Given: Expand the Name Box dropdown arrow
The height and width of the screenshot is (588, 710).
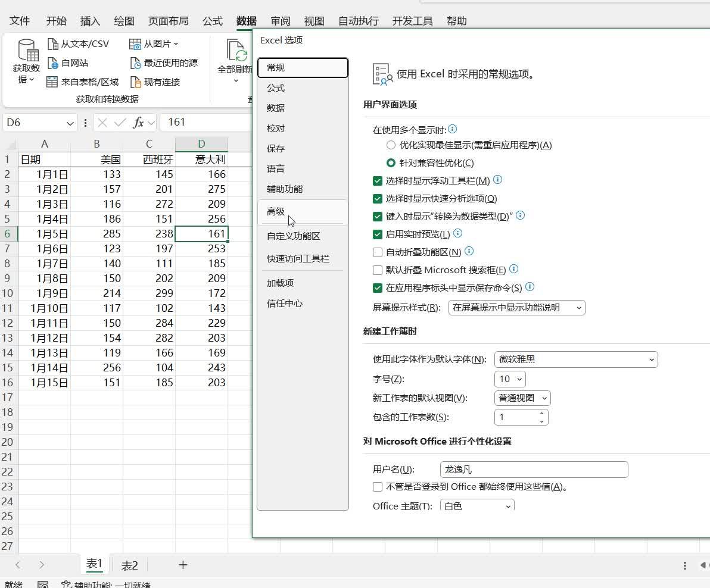Looking at the screenshot, I should click(x=70, y=123).
